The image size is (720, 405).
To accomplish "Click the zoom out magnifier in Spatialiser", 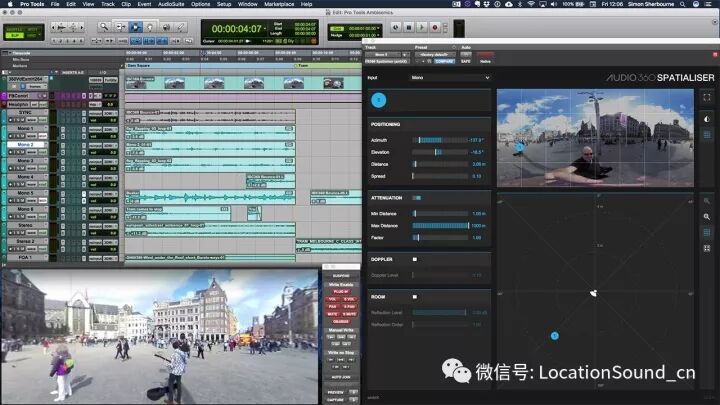I will pyautogui.click(x=707, y=201).
